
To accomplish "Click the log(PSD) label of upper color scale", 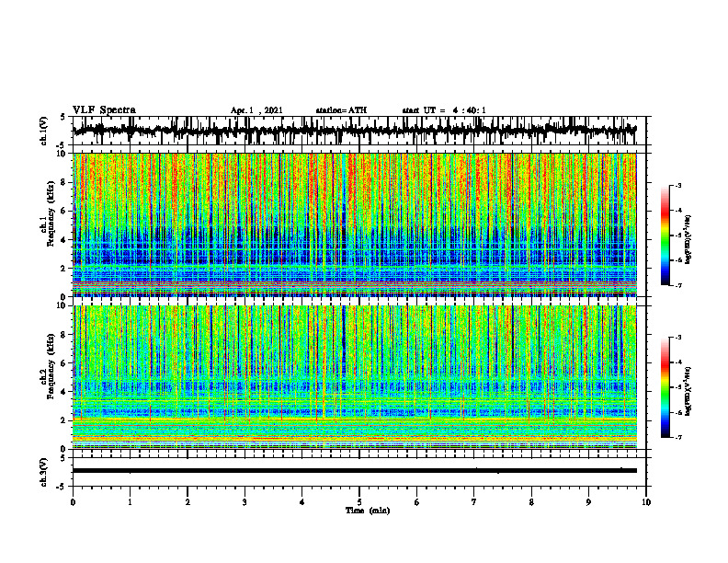I will 688,239.
